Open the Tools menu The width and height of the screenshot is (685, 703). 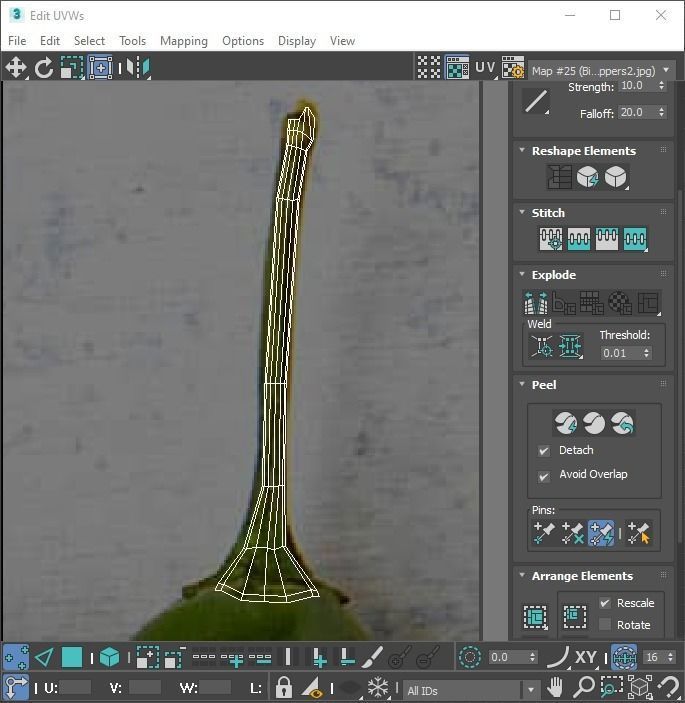[x=133, y=41]
